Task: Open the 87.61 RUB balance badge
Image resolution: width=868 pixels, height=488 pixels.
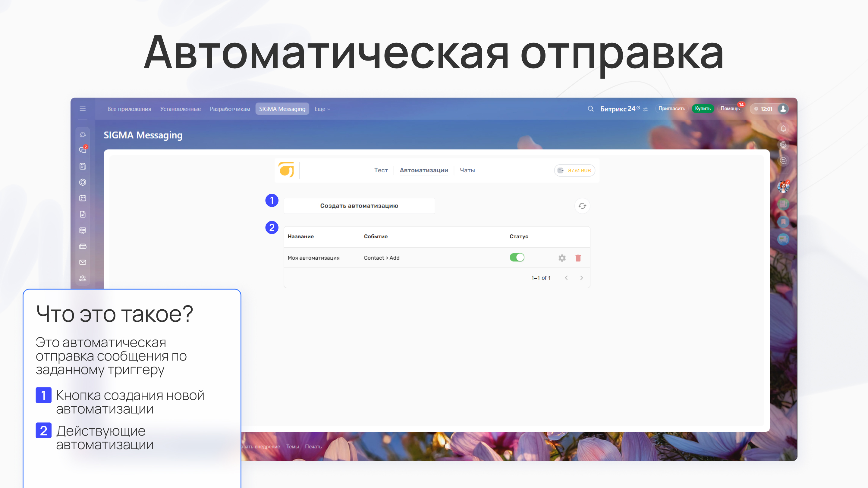Action: coord(574,170)
